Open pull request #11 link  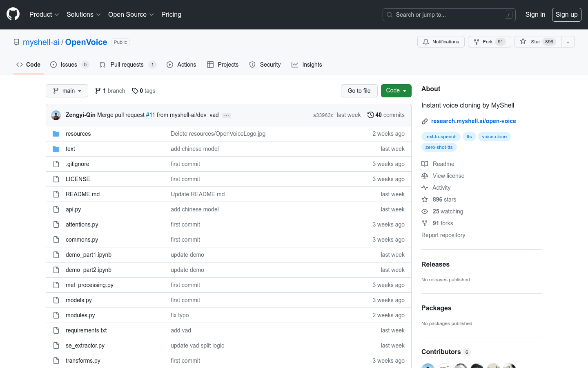(151, 115)
